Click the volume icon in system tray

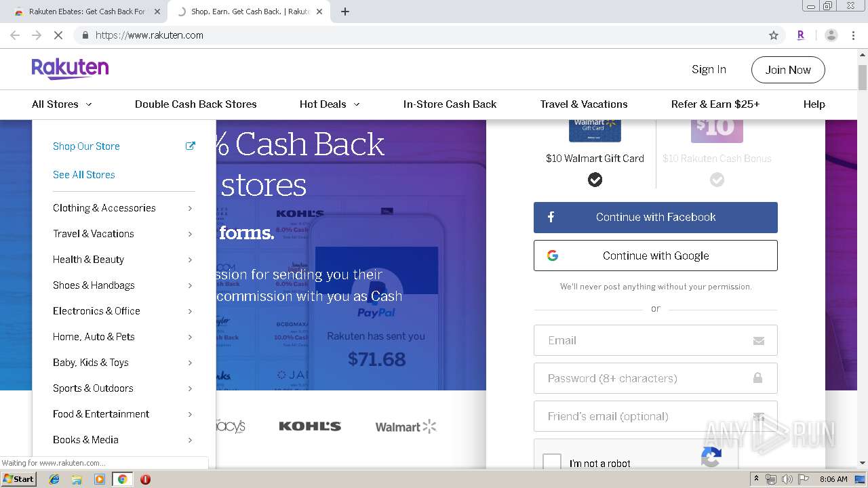click(x=787, y=479)
